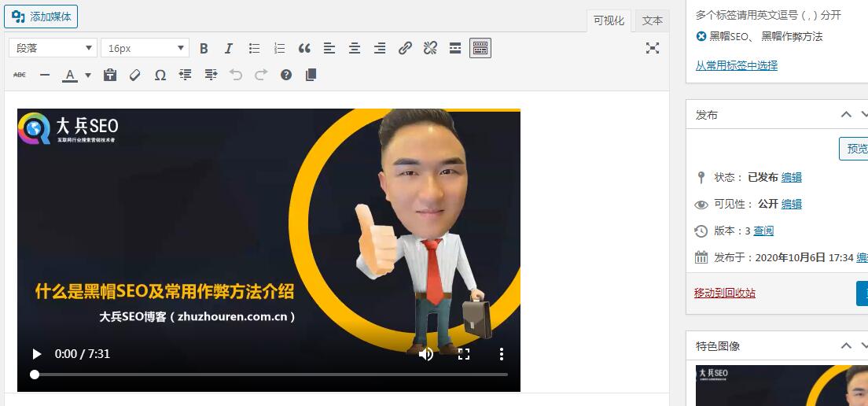Redo the last edit
Viewport: 868px width, 406px height.
261,75
